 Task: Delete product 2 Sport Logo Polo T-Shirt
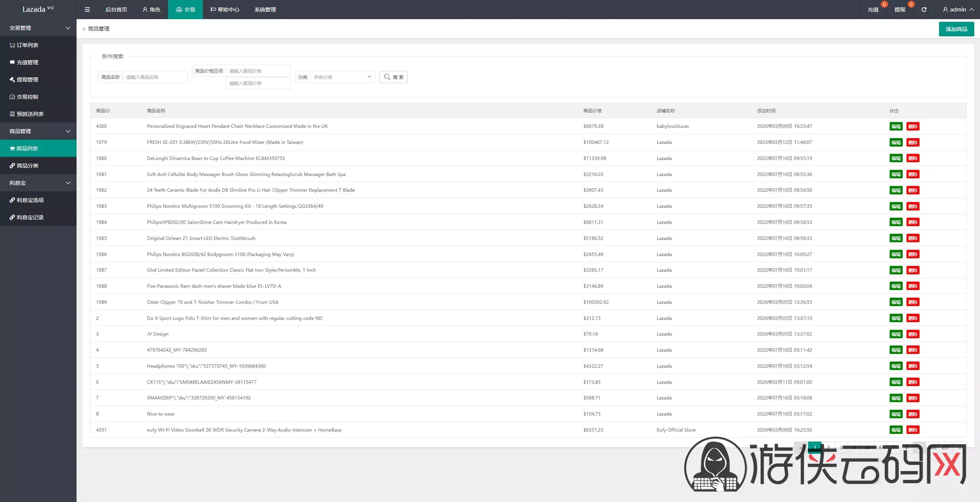tap(913, 318)
